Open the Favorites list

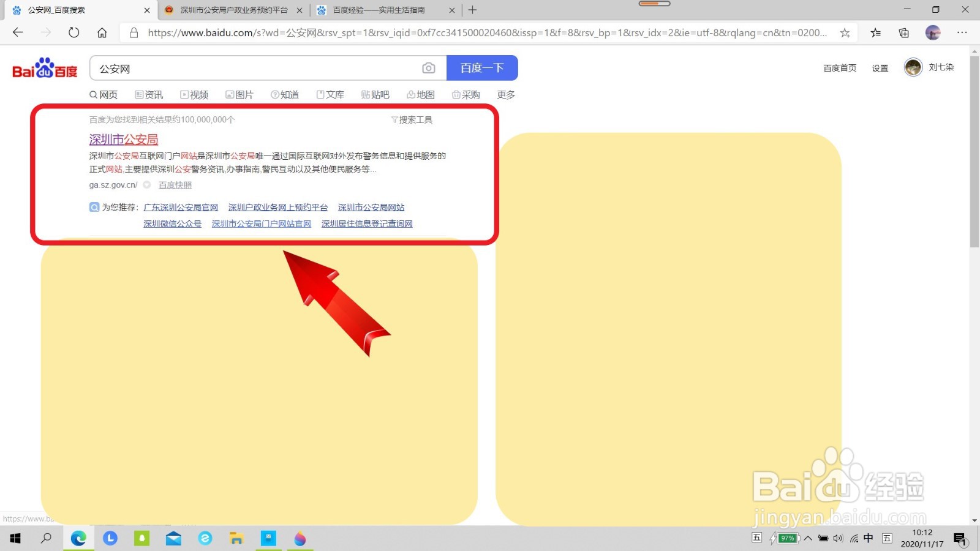(876, 33)
